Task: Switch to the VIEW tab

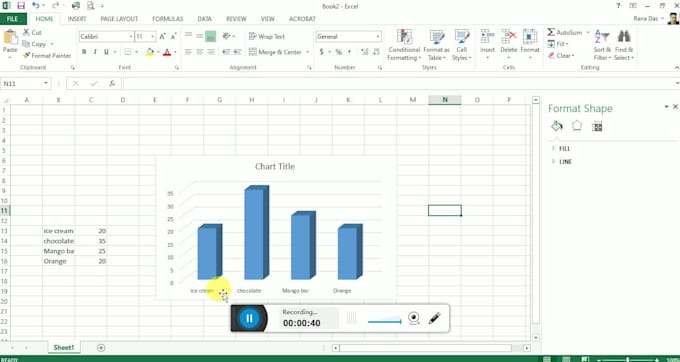Action: coord(268,19)
